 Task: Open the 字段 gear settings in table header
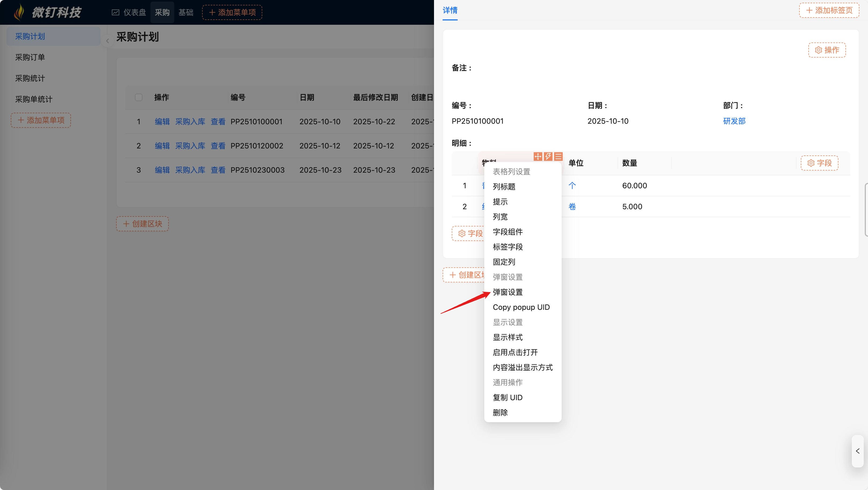point(819,163)
